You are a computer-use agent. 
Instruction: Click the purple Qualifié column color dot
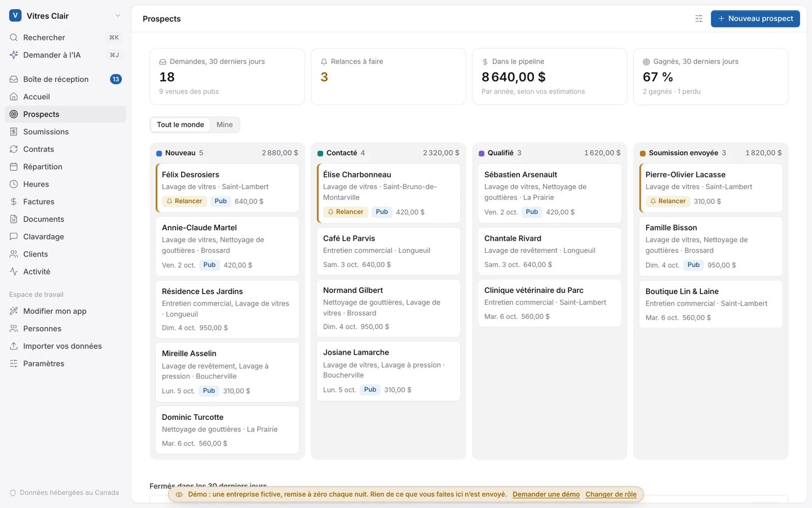pos(482,154)
